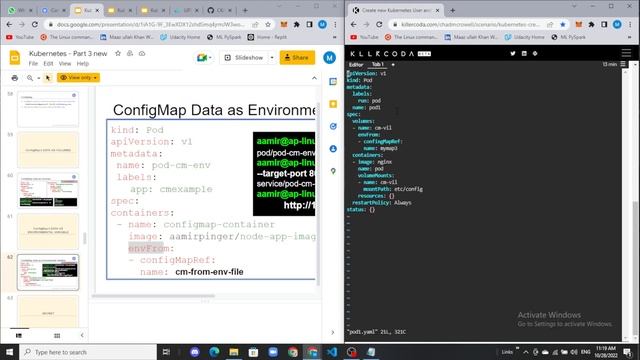This screenshot has width=640, height=360.
Task: Open a new tab in left browser
Action: click(245, 10)
